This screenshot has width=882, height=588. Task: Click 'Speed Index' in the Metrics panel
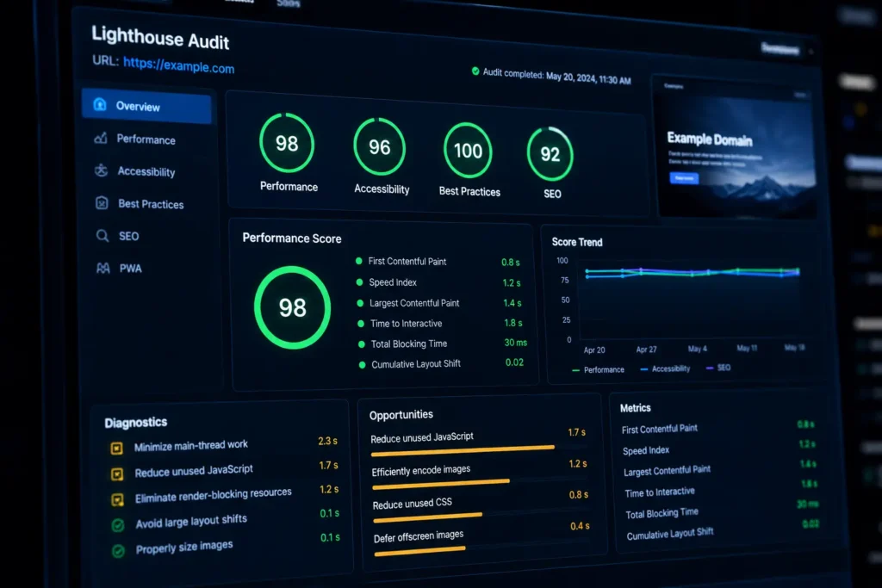[646, 451]
